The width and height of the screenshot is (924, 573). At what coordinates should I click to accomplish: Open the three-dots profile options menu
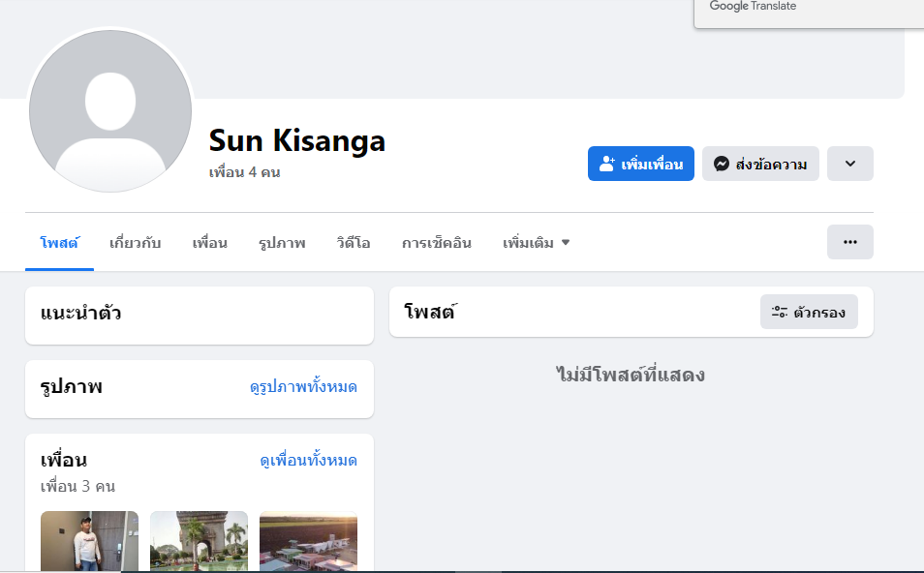pyautogui.click(x=849, y=242)
